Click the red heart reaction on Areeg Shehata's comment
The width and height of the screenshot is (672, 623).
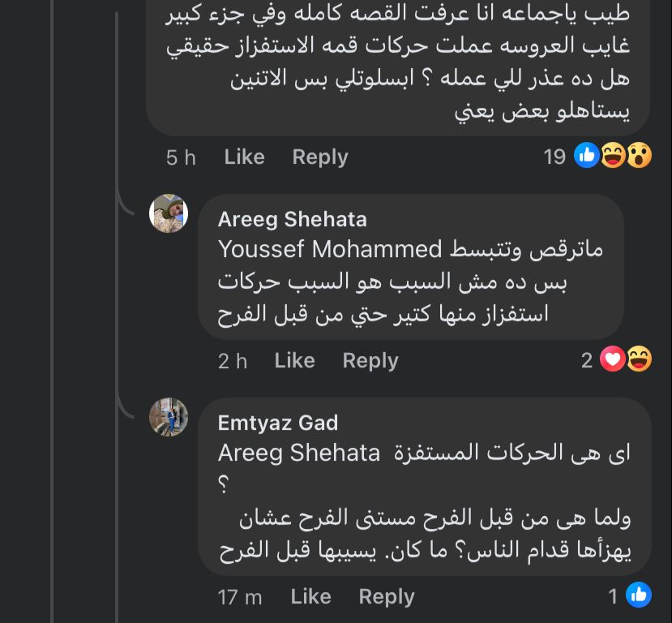[x=612, y=359]
